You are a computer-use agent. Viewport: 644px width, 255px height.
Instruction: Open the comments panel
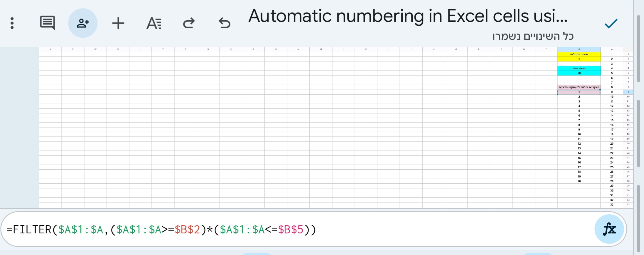[x=47, y=23]
